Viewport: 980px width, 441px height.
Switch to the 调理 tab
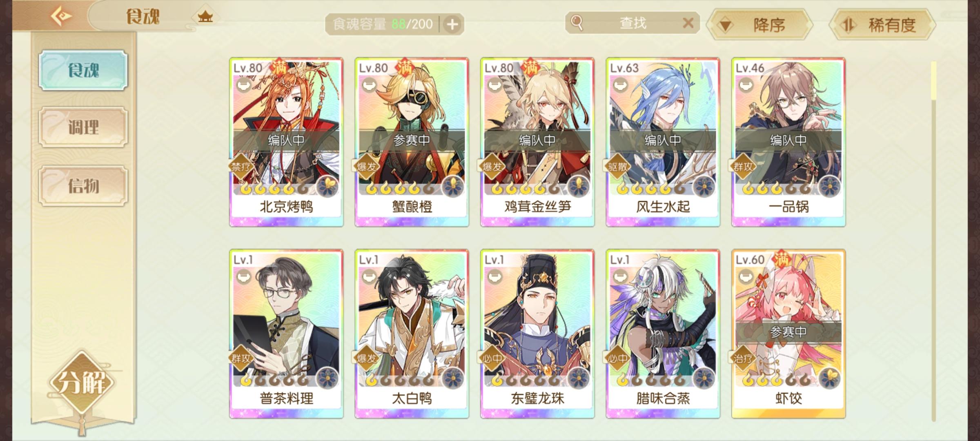click(x=83, y=127)
